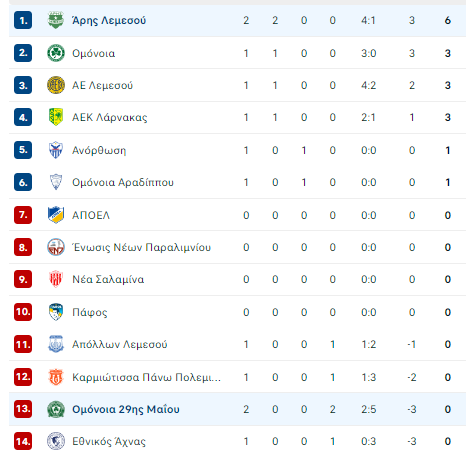This screenshot has height=457, width=466.
Task: Click the Εθνικός Άχνας crest
Action: pos(56,441)
